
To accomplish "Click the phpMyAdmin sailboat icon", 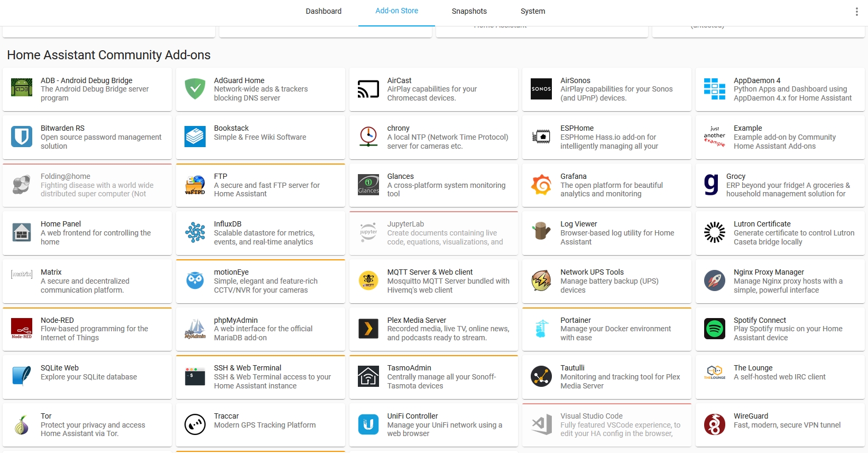I will 195,329.
